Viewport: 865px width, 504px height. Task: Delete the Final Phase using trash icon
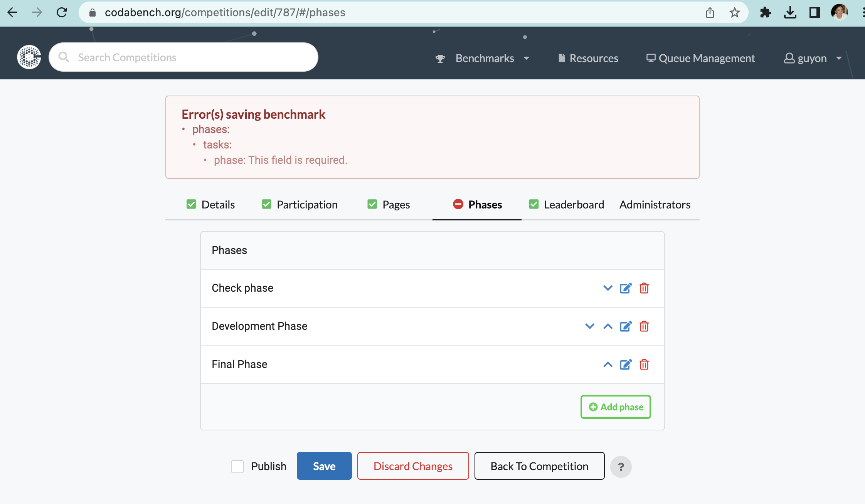tap(644, 364)
